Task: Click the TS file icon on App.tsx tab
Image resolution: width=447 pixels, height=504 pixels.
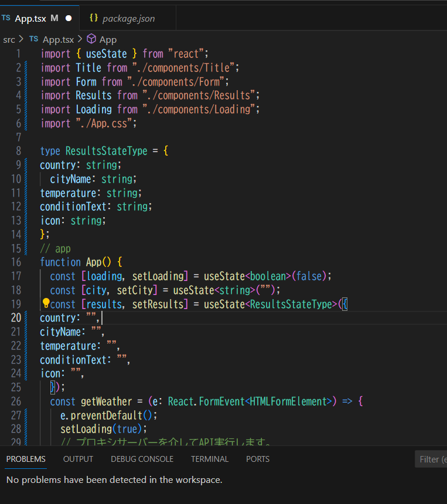Action: coord(6,18)
